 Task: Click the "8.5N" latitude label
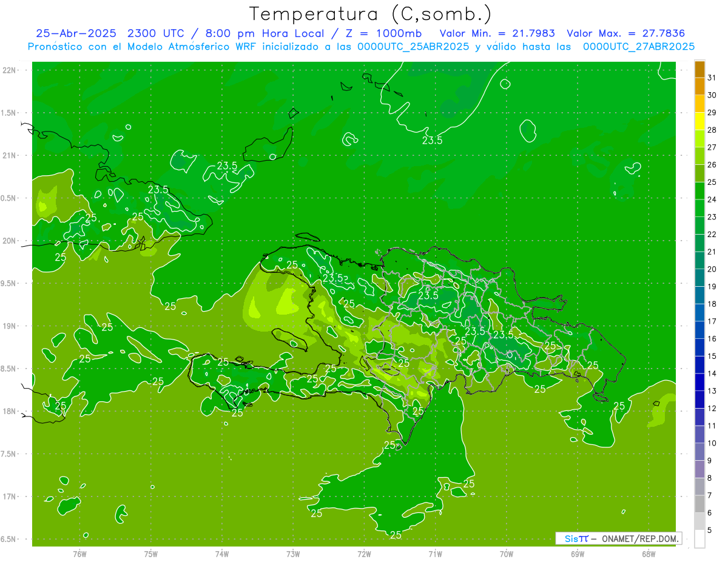(x=9, y=369)
